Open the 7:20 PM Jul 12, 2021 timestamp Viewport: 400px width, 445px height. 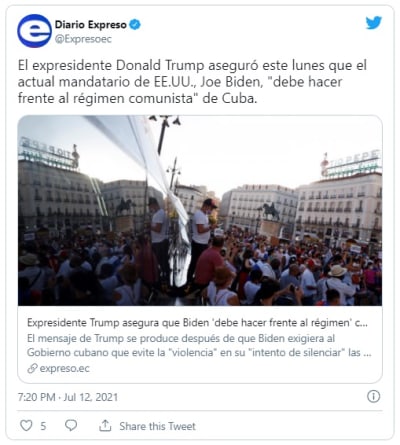[x=68, y=397]
